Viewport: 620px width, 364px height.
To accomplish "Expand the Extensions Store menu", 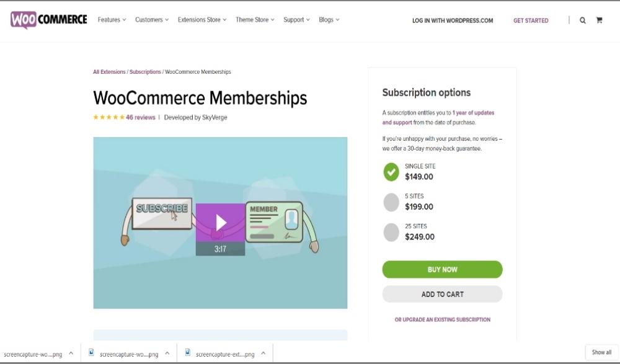I will 202,20.
